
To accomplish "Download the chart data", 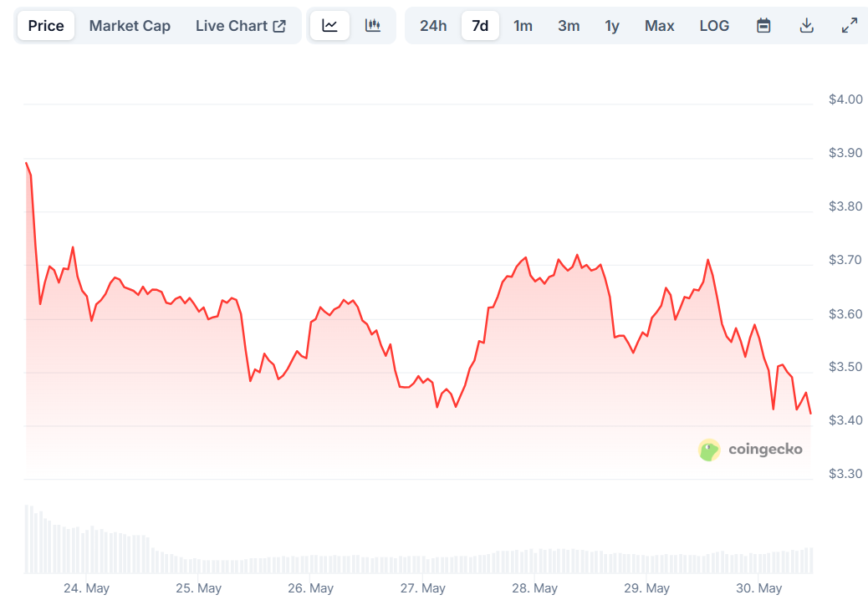I will click(807, 25).
